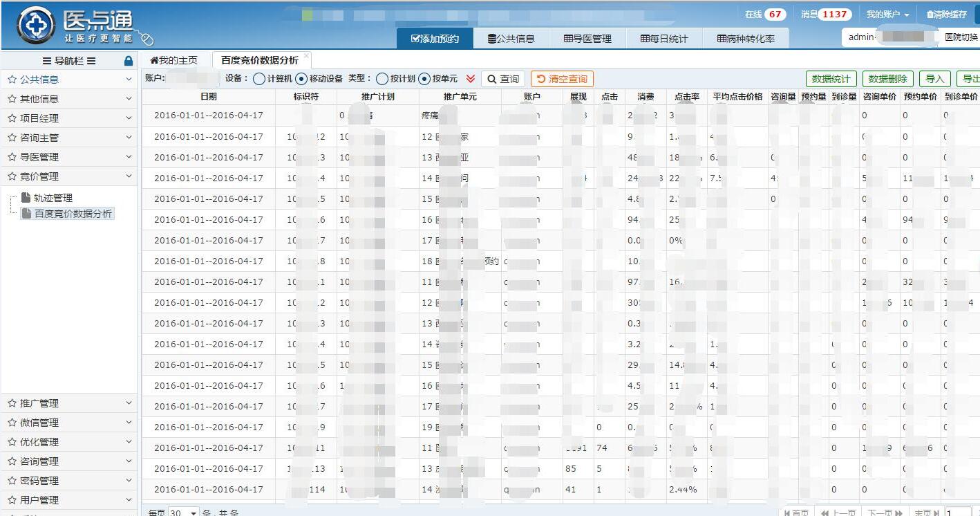980x516 pixels.
Task: Switch to the 我的主页 tab
Action: click(174, 60)
